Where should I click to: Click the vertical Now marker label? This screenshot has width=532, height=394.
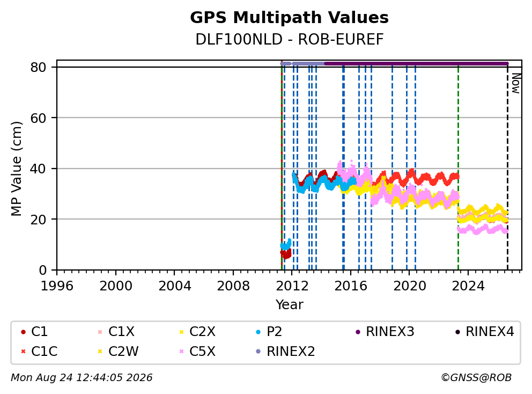(516, 84)
